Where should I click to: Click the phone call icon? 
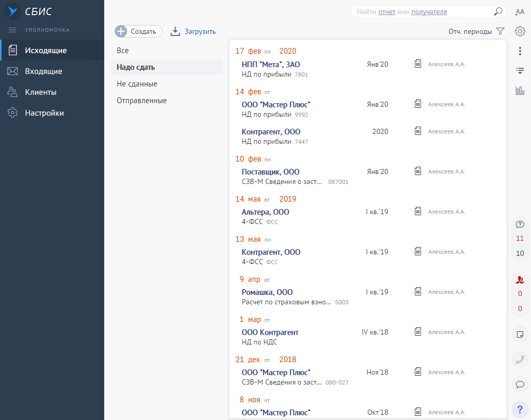point(520,359)
